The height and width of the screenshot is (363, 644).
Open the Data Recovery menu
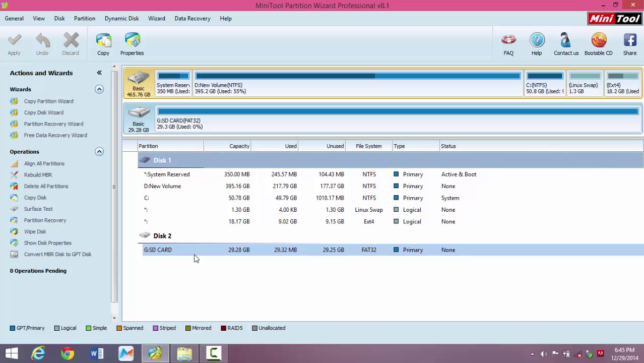click(x=192, y=19)
